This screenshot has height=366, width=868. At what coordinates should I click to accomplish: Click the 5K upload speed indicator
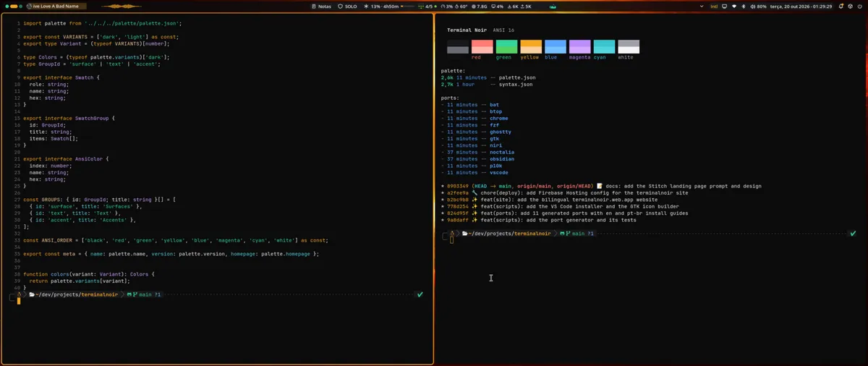click(526, 7)
